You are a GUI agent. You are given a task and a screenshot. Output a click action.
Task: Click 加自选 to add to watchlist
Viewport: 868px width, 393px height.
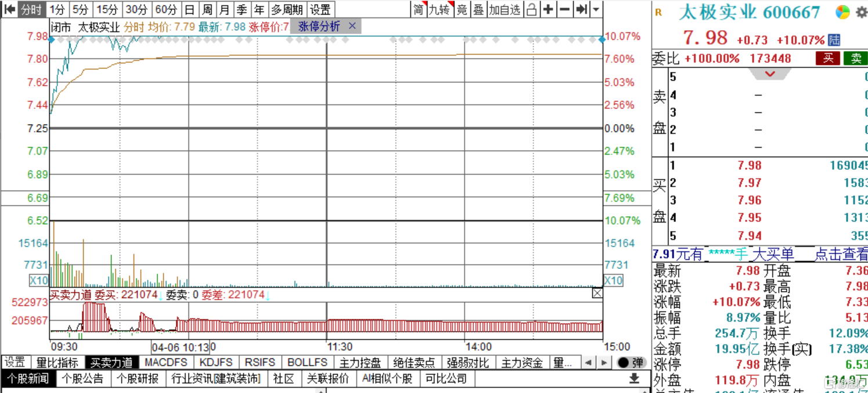pyautogui.click(x=505, y=9)
